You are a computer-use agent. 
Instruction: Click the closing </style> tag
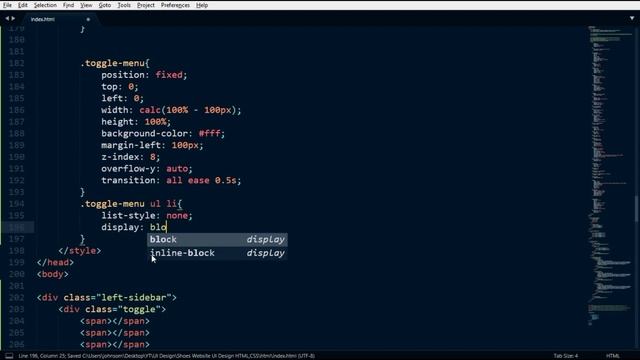pos(80,251)
